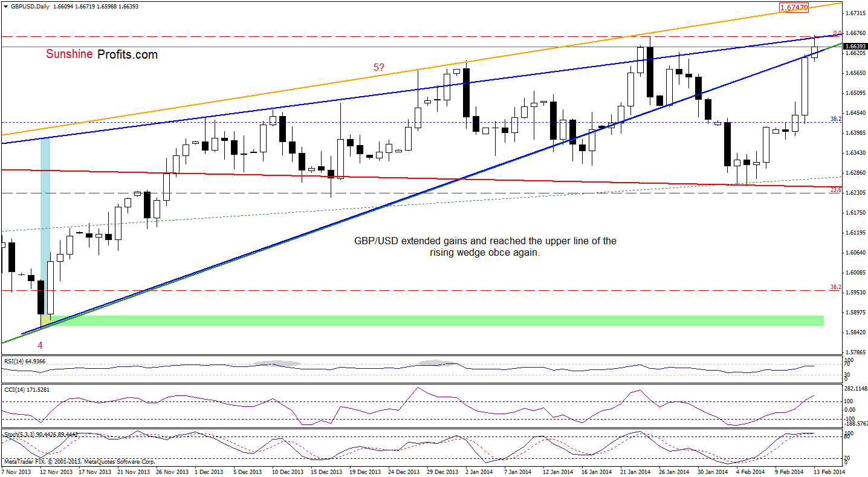
Task: Click the red 23.6 Fibonacci label
Action: 836,190
